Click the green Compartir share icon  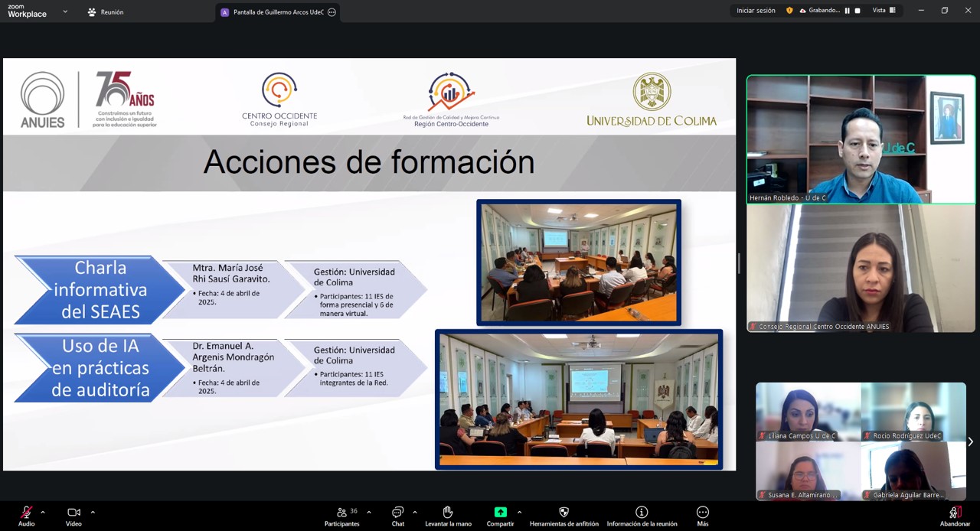click(x=500, y=513)
